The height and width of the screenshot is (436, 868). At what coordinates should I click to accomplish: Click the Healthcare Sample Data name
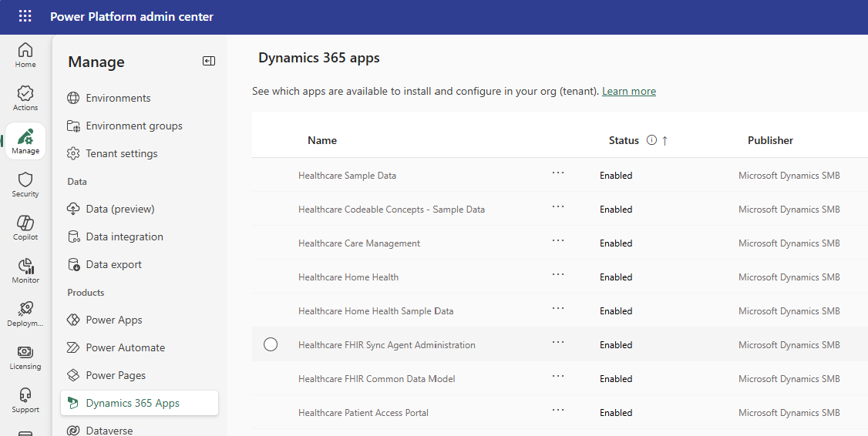point(347,176)
